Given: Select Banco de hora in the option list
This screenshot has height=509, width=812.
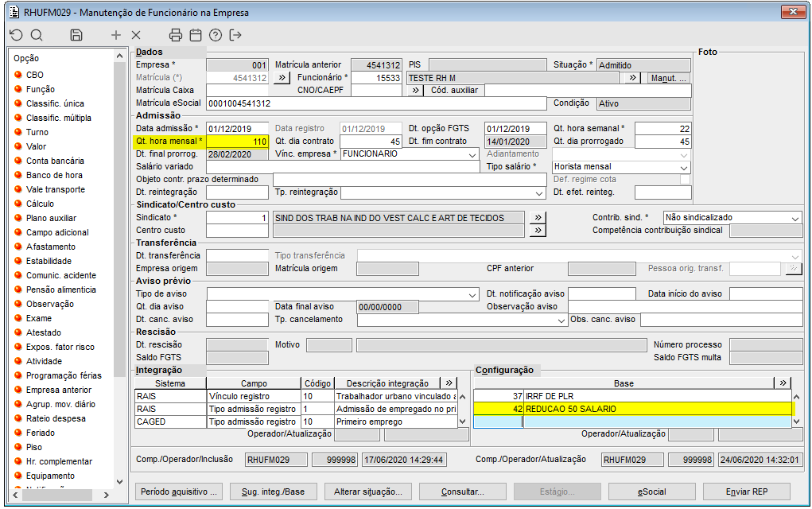Looking at the screenshot, I should (x=55, y=175).
